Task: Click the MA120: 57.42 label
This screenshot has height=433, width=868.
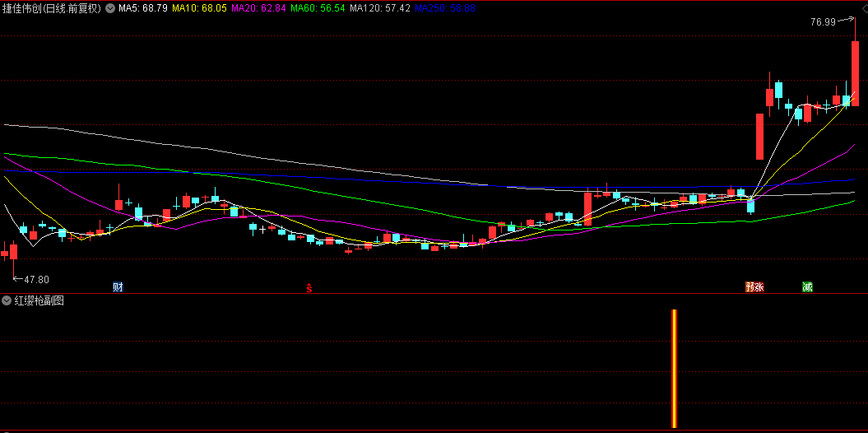Action: tap(380, 8)
